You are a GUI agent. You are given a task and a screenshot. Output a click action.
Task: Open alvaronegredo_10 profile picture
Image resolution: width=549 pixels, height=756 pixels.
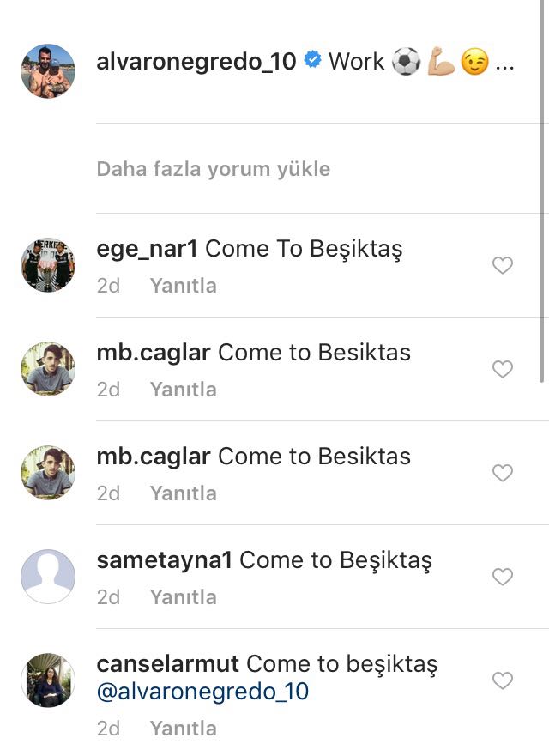pos(48,71)
